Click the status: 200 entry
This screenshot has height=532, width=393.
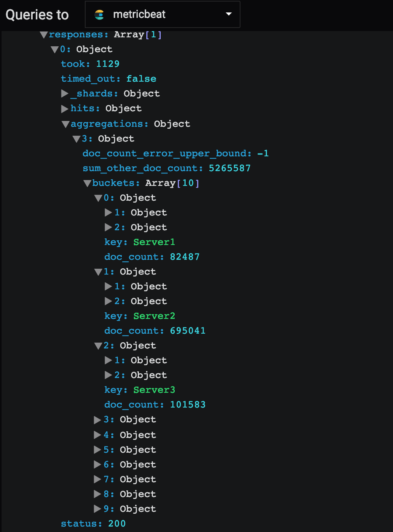click(93, 523)
